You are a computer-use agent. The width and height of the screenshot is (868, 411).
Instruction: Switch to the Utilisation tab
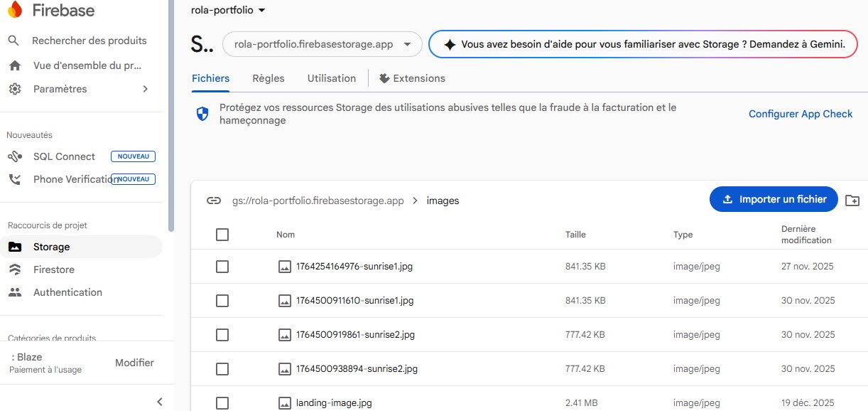[x=332, y=78]
